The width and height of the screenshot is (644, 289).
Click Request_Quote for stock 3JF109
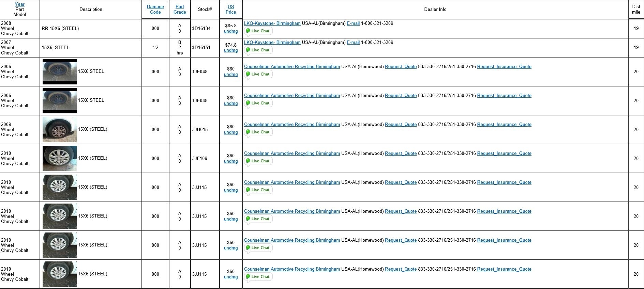click(x=401, y=154)
